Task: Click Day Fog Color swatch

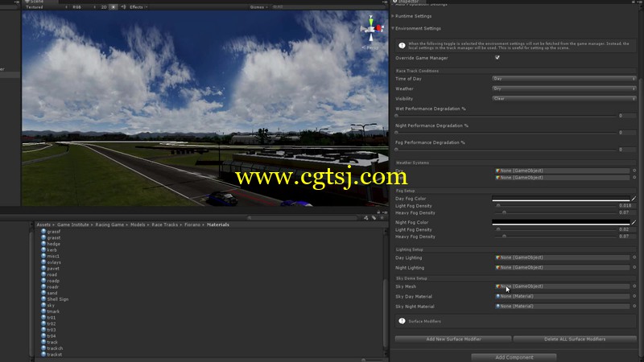Action: point(560,199)
